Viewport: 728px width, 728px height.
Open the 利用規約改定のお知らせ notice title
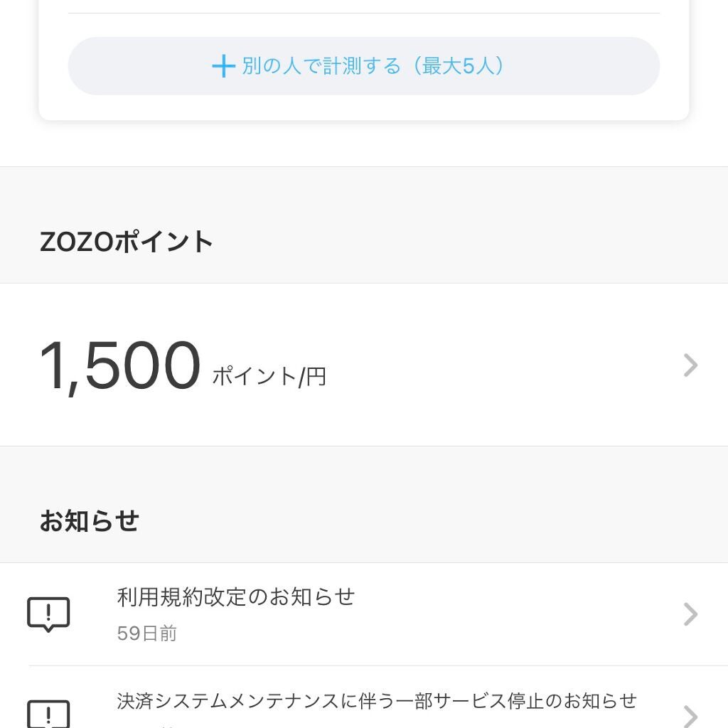[x=235, y=596]
